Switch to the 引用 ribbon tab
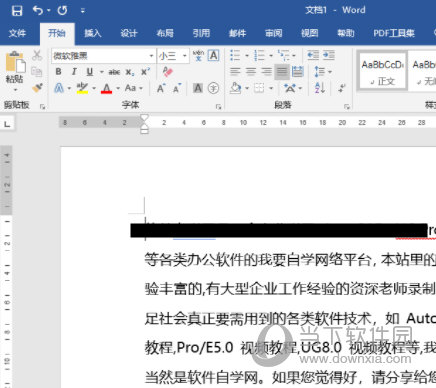 [201, 33]
